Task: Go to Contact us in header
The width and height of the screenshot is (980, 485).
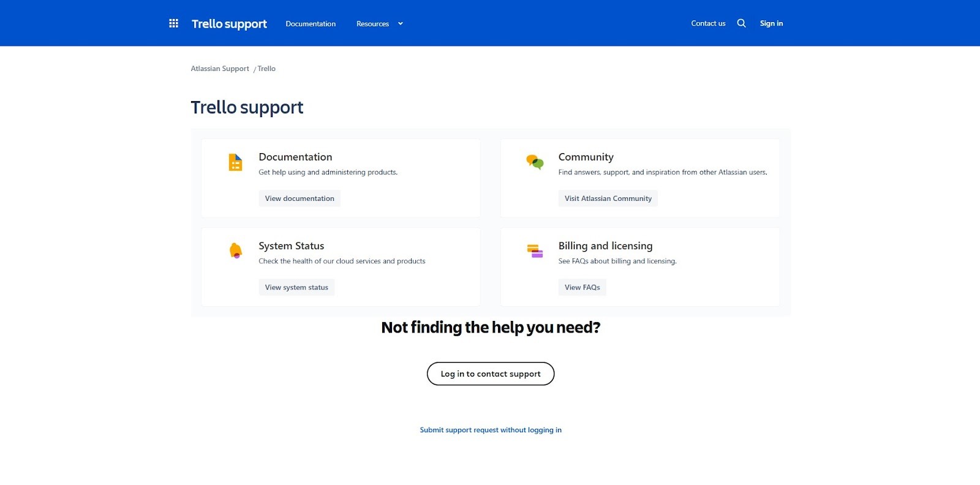Action: pos(708,23)
